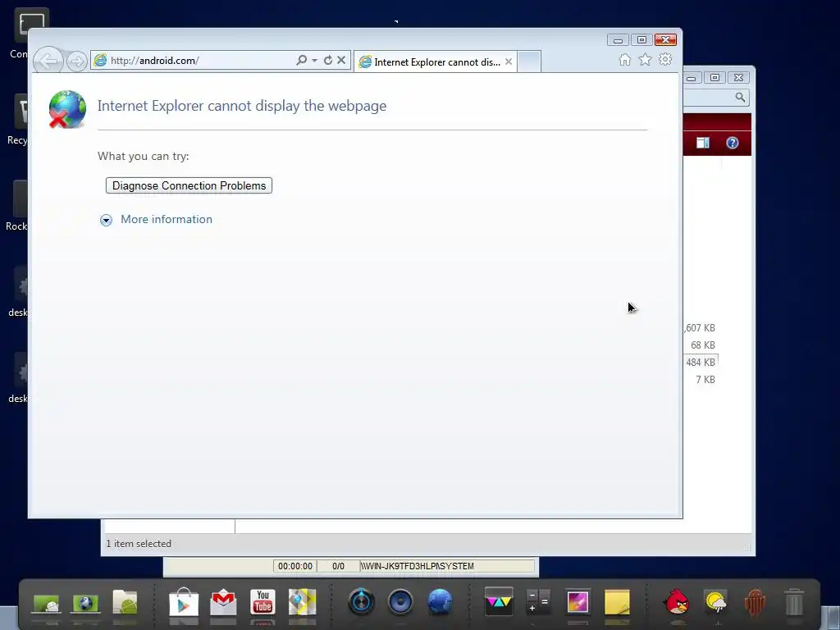Open the Gallery picture icon in dock
The height and width of the screenshot is (630, 840).
pyautogui.click(x=577, y=601)
